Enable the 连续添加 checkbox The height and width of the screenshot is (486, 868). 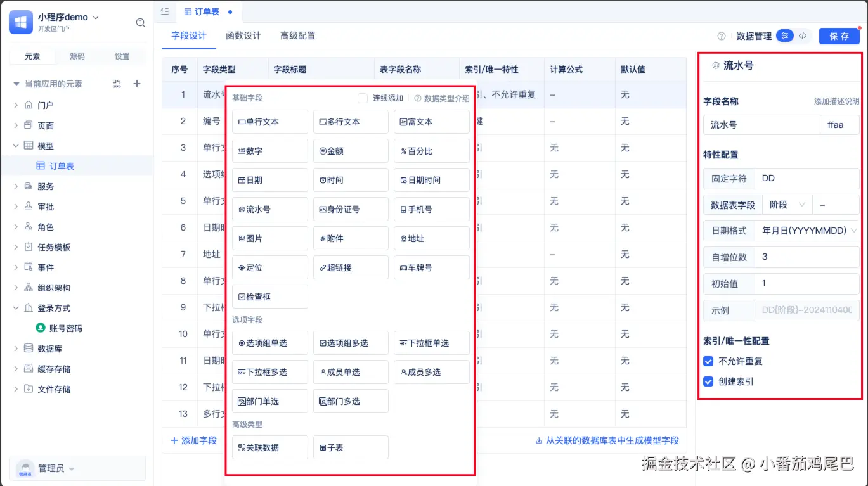tap(363, 98)
